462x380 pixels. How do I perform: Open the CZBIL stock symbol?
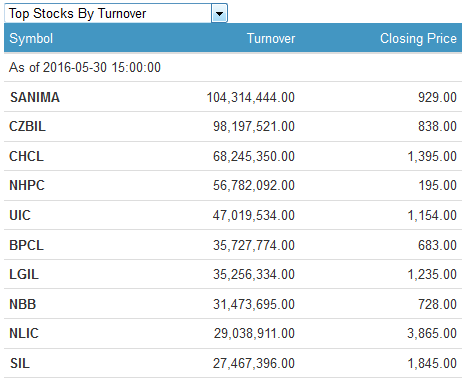pyautogui.click(x=27, y=126)
